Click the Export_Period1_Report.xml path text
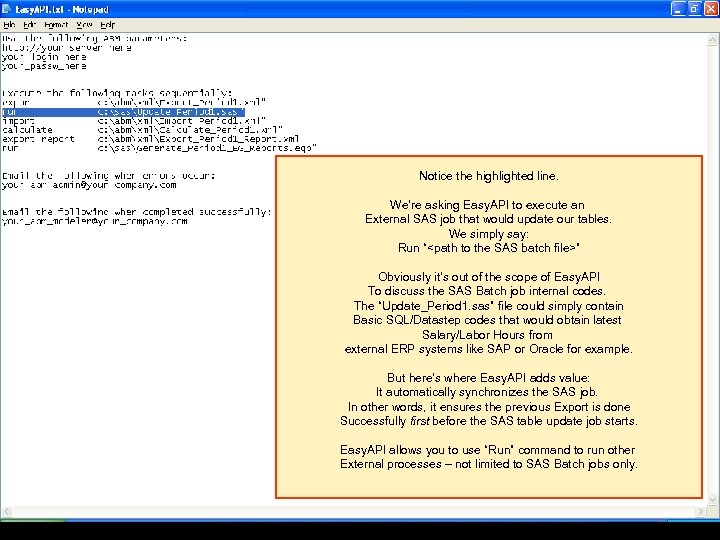The width and height of the screenshot is (720, 540). (x=198, y=139)
